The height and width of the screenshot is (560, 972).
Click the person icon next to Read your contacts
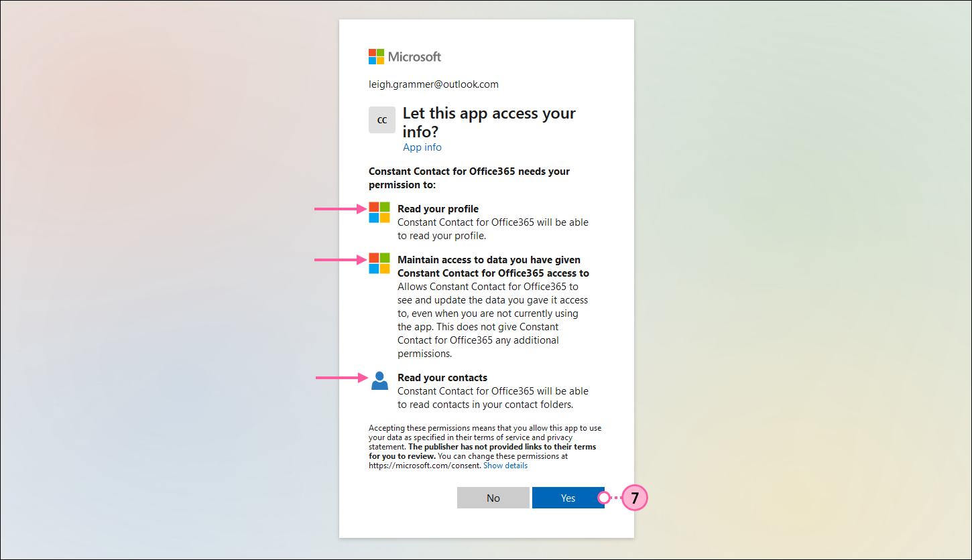[379, 380]
